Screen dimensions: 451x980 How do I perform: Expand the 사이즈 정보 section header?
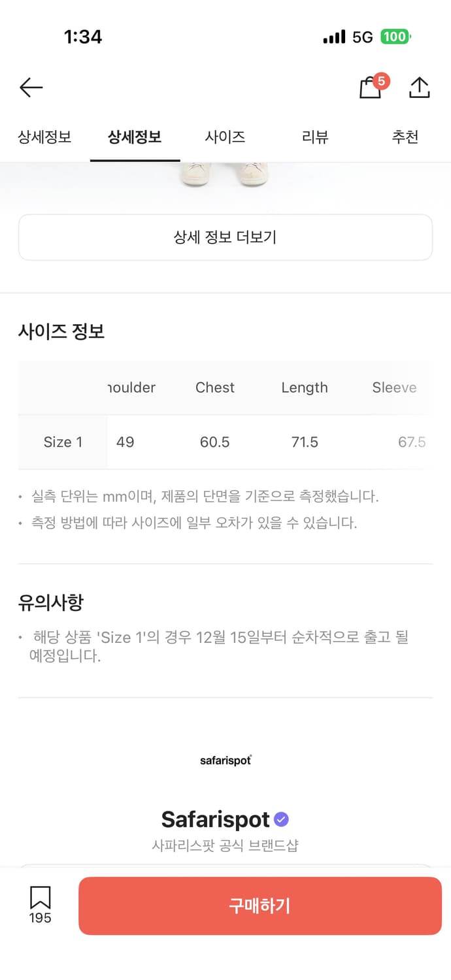tap(61, 331)
